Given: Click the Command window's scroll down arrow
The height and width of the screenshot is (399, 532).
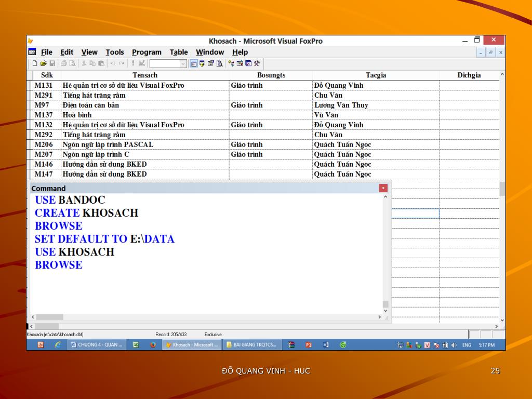Looking at the screenshot, I should pyautogui.click(x=385, y=311).
